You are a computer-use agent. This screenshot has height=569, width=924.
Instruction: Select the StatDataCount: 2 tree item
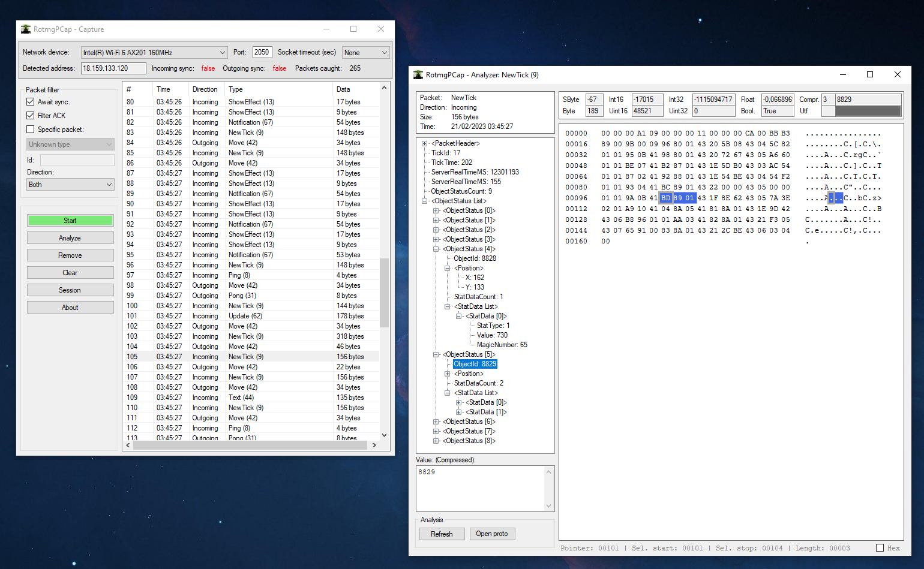(479, 383)
